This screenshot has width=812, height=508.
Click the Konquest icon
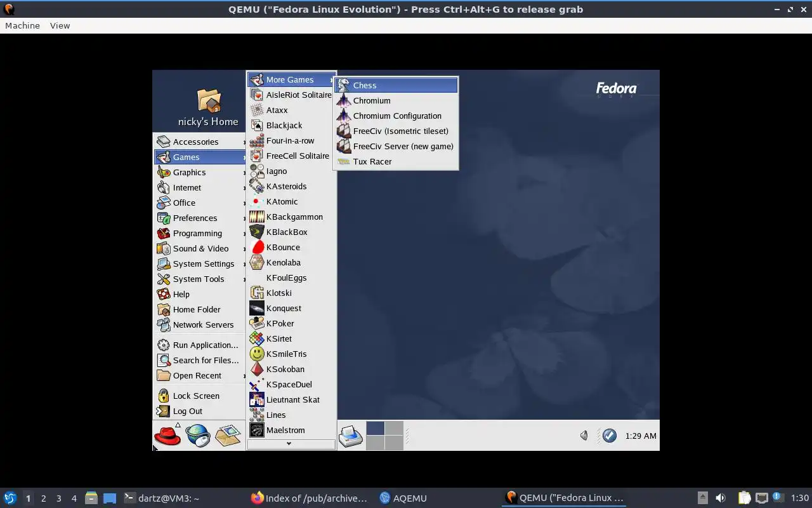tap(257, 308)
